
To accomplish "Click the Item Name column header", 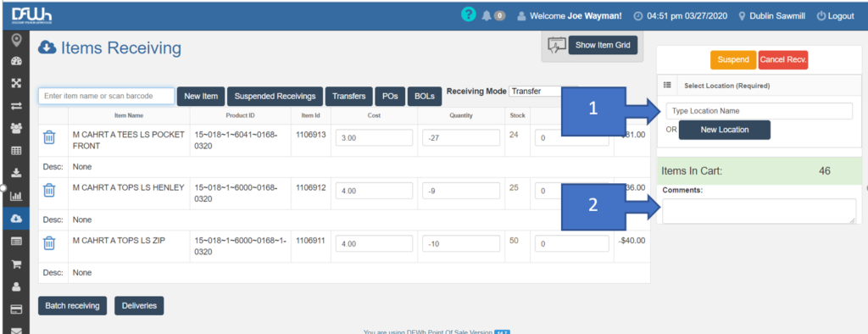I will point(129,116).
